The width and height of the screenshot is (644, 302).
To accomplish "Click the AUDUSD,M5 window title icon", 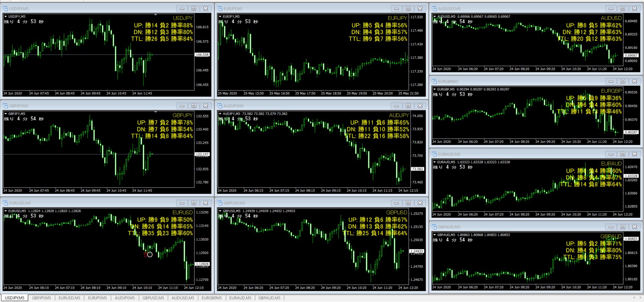I will pyautogui.click(x=434, y=9).
